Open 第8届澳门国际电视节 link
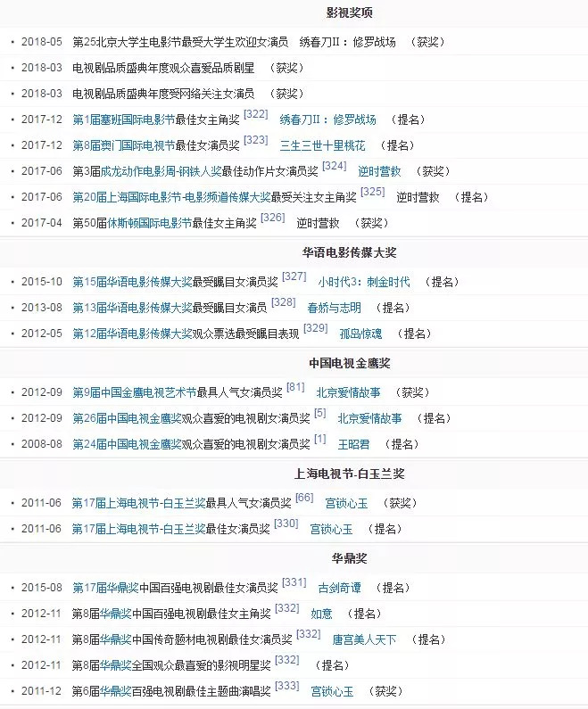 (123, 145)
